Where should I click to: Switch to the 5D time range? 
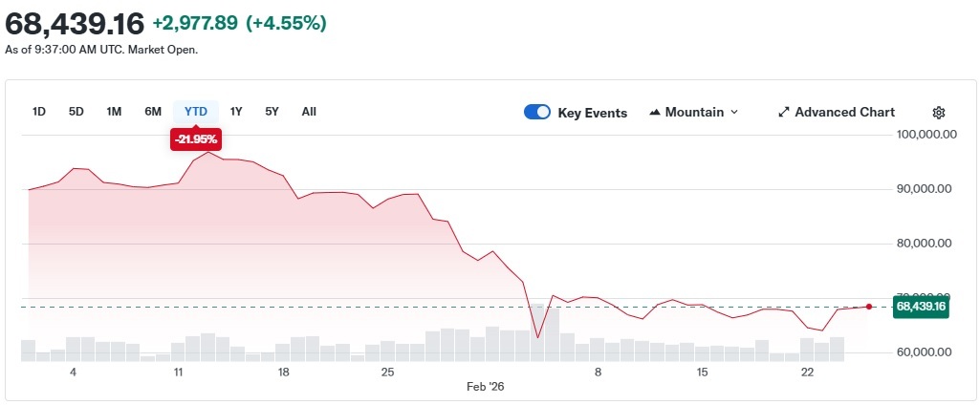(x=76, y=112)
